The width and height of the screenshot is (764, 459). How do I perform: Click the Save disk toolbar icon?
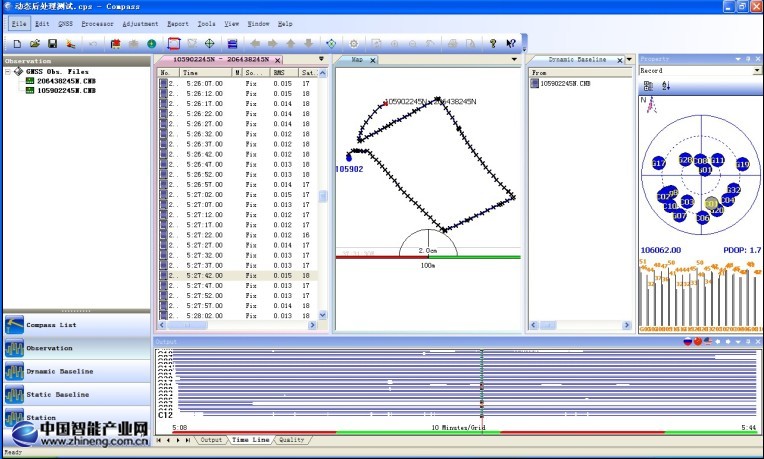coord(52,44)
